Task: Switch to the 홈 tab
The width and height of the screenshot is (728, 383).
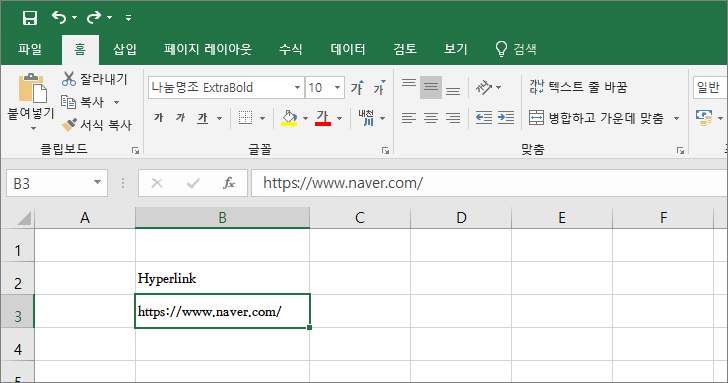Action: [x=80, y=49]
